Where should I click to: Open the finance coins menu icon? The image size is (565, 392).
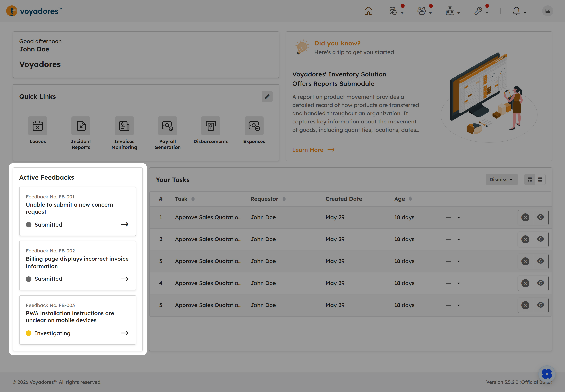393,11
